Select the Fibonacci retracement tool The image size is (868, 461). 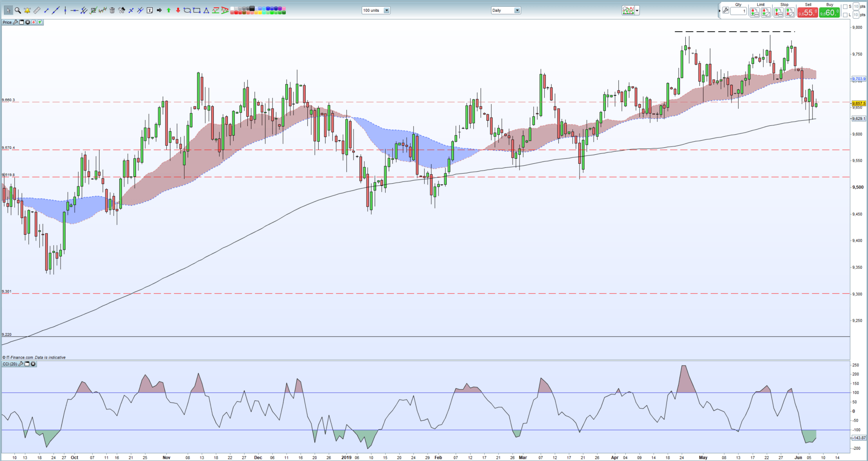(x=94, y=10)
